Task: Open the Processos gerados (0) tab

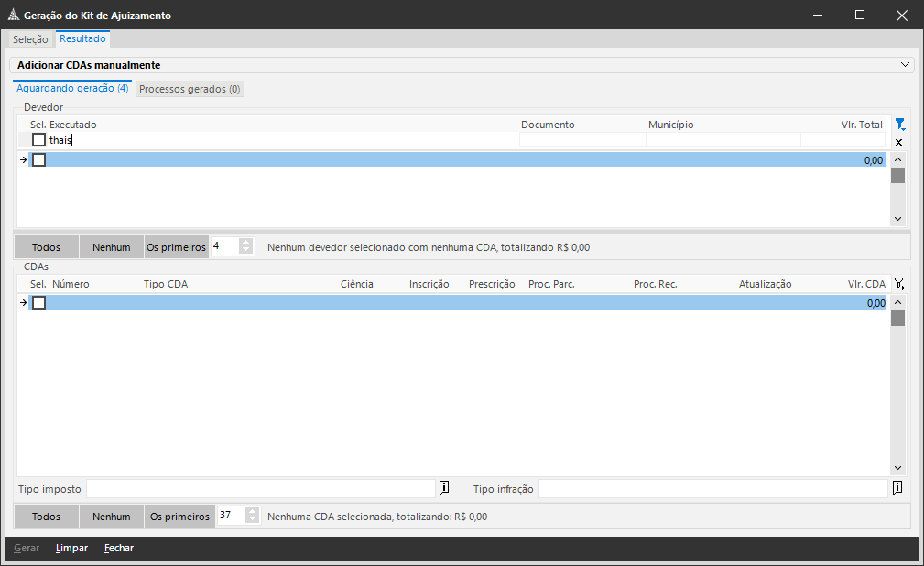Action: pyautogui.click(x=190, y=89)
